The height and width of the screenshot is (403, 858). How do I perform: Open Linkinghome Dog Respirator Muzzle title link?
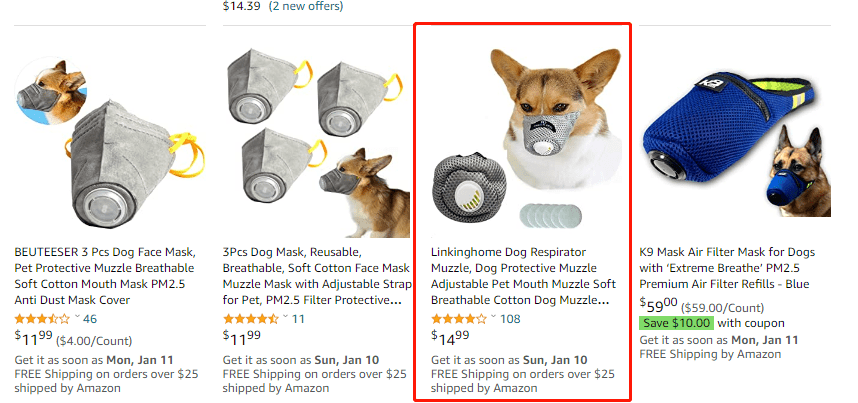coord(520,276)
